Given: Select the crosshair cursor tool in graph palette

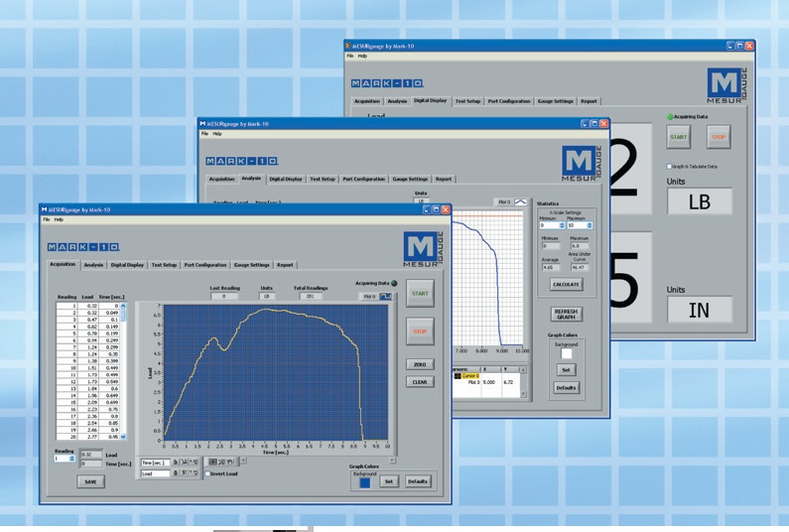Looking at the screenshot, I should click(x=212, y=463).
